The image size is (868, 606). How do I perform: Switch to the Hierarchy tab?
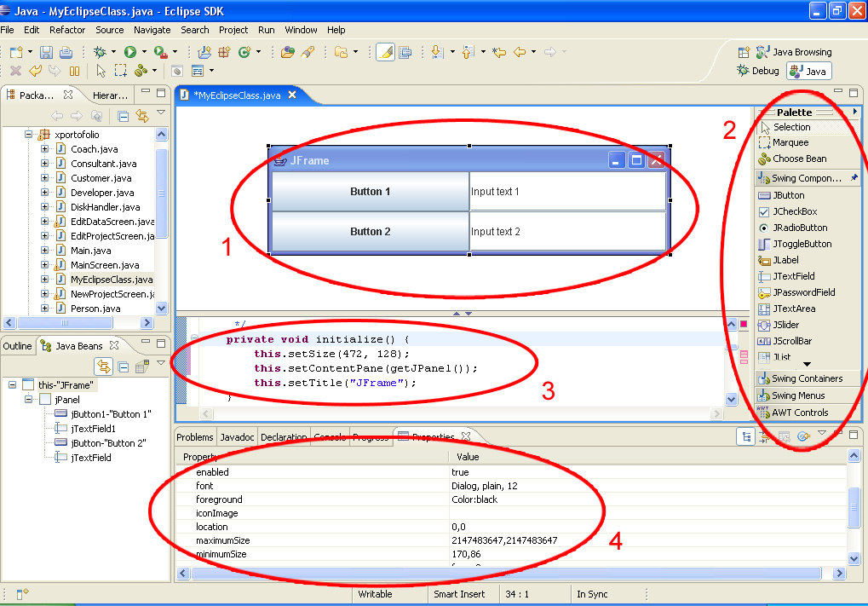tap(110, 95)
